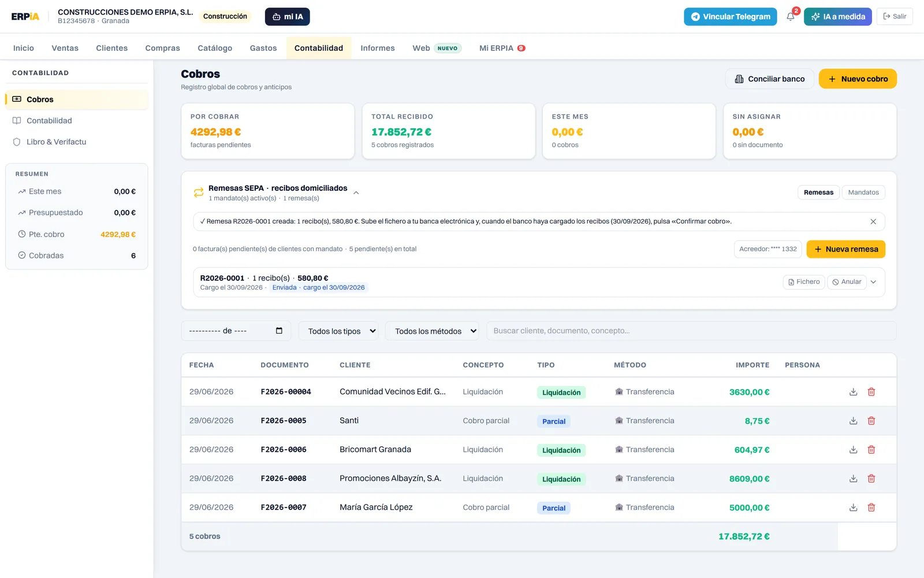
Task: Open the Todos los tipos dropdown
Action: 338,331
